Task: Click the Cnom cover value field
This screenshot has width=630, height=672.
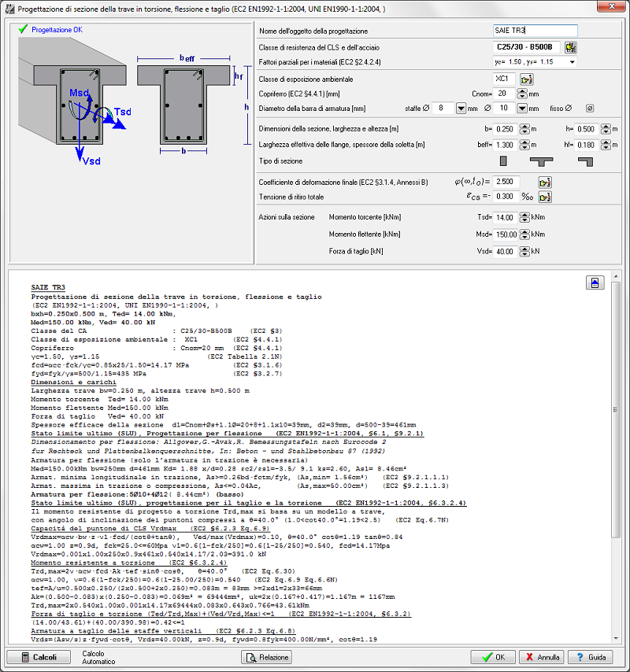Action: click(x=504, y=94)
